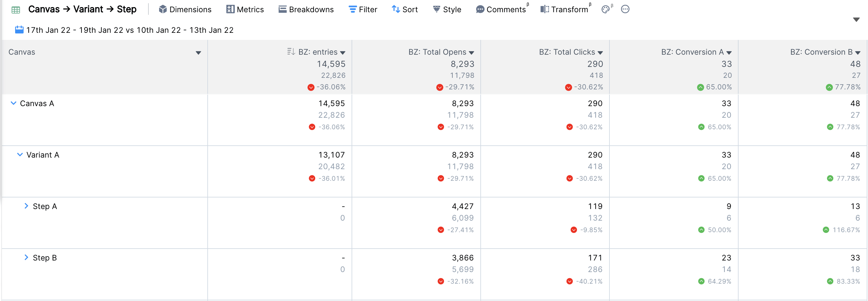The image size is (868, 301).
Task: Click the table grid icon
Action: coord(15,10)
